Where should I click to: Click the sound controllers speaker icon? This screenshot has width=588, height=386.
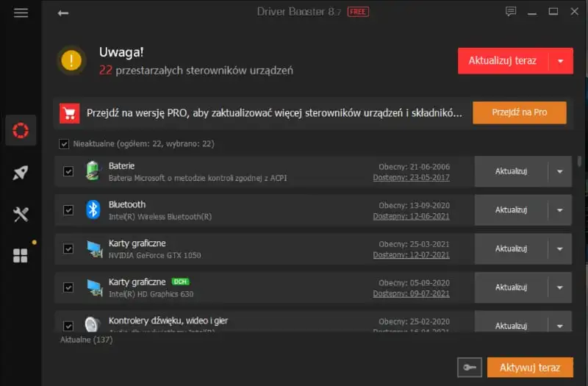click(93, 324)
